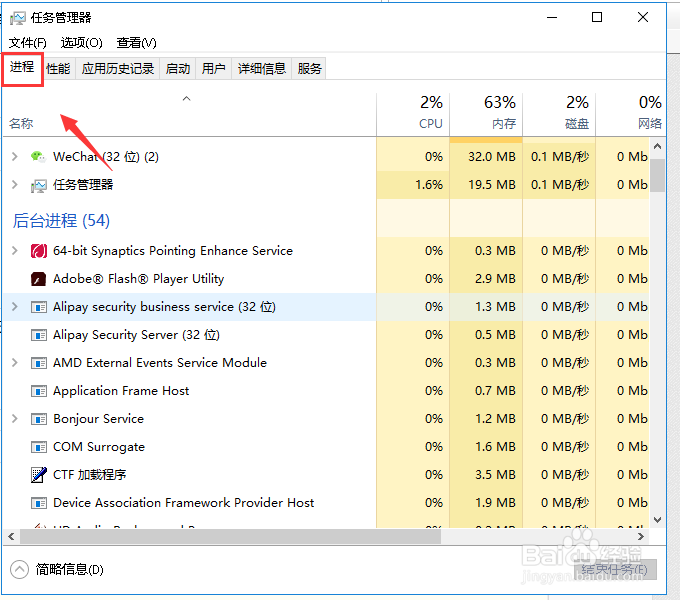Click the COM Surrogate icon

coord(39,447)
